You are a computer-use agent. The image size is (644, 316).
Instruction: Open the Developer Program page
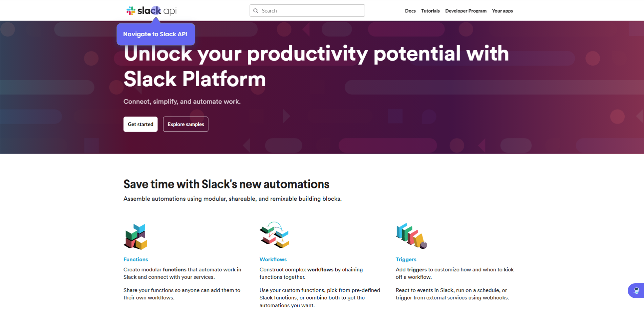pyautogui.click(x=466, y=11)
